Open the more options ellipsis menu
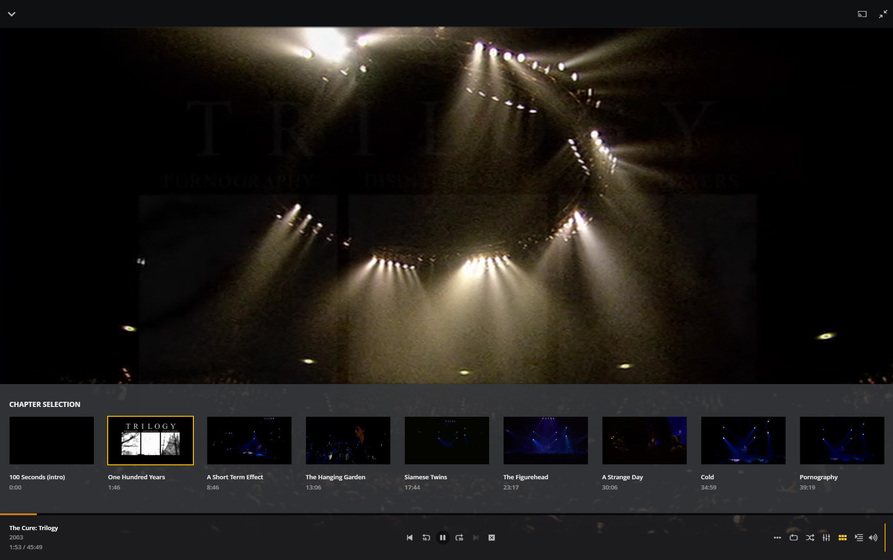The height and width of the screenshot is (560, 893). tap(777, 537)
